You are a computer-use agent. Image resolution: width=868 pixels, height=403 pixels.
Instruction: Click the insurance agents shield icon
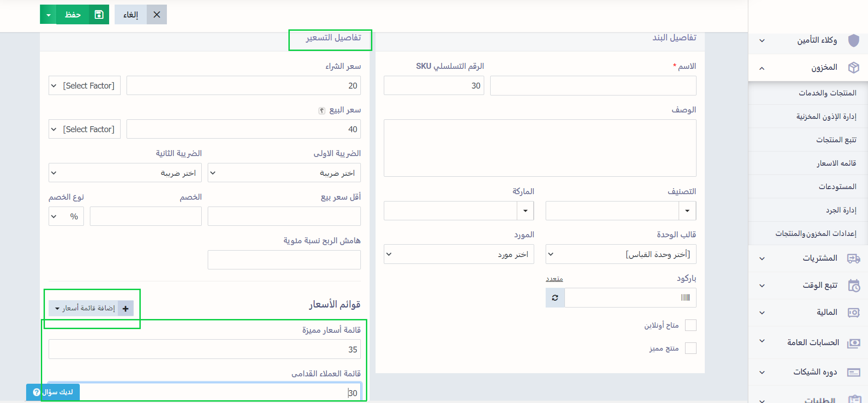point(853,40)
